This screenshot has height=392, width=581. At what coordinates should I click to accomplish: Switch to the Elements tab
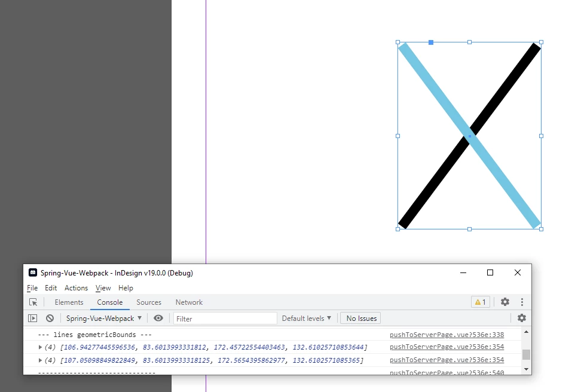(69, 302)
